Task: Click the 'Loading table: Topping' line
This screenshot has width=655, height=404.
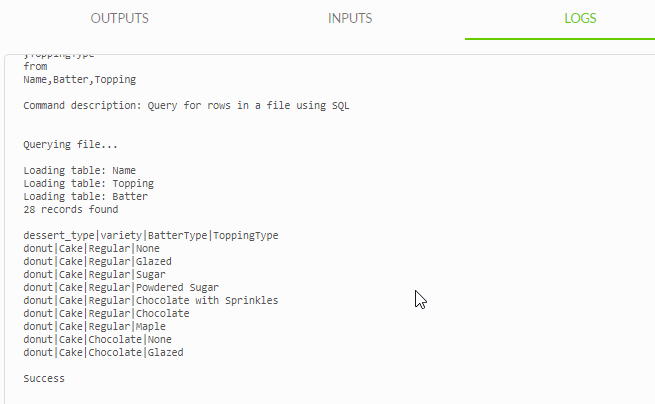Action: (x=89, y=183)
